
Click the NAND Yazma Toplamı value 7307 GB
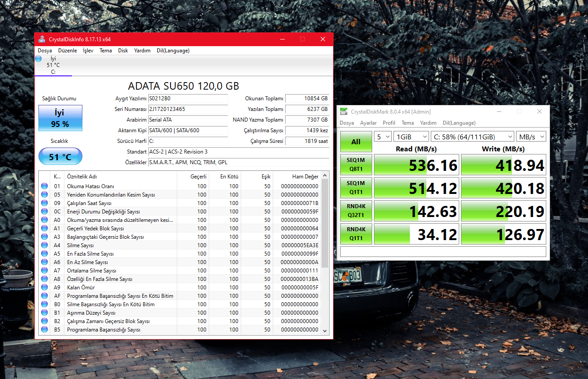pyautogui.click(x=307, y=120)
